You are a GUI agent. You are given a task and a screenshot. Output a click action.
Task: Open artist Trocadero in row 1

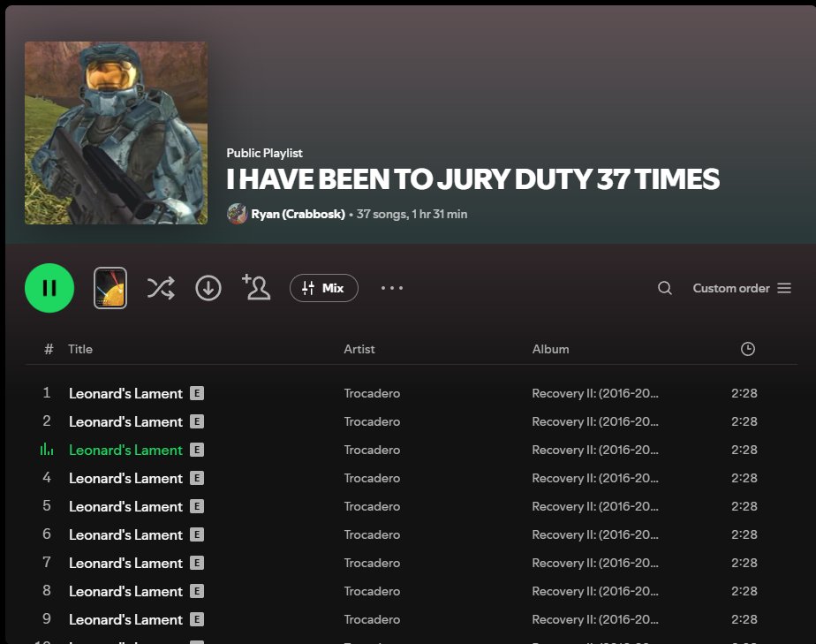[x=372, y=393]
